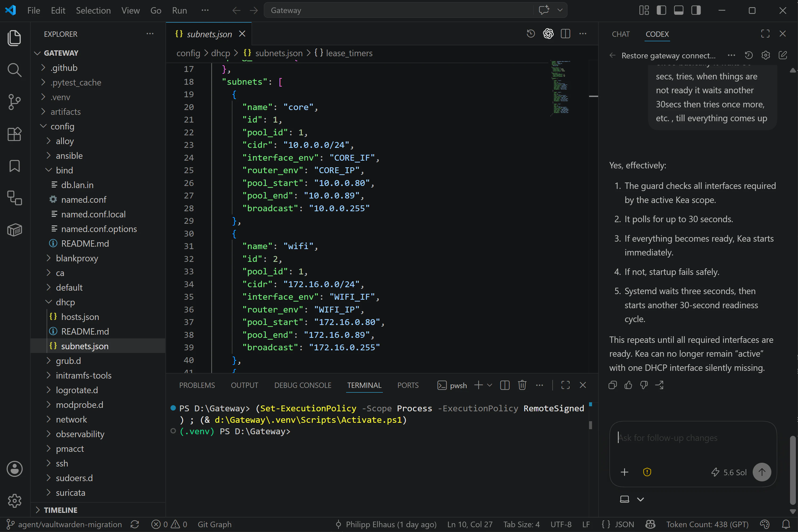
Task: Switch to the CHAT tab
Action: (621, 34)
